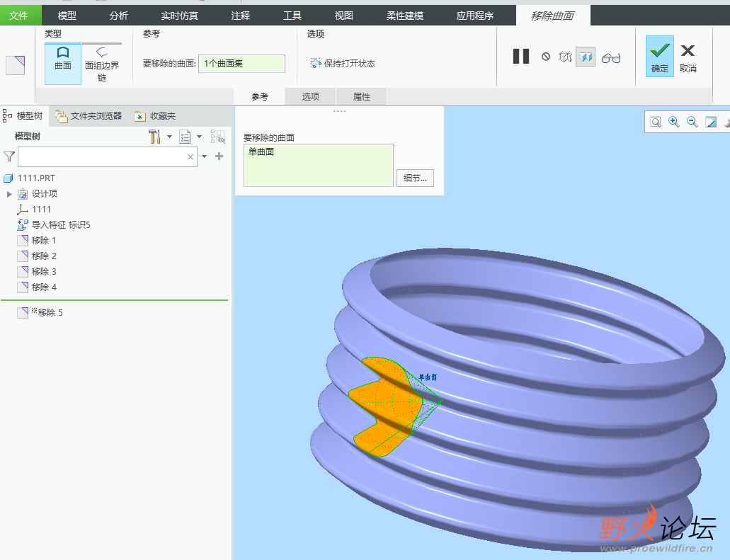Expand the tree display options dropdown arrow
This screenshot has height=560, width=730.
point(199,137)
